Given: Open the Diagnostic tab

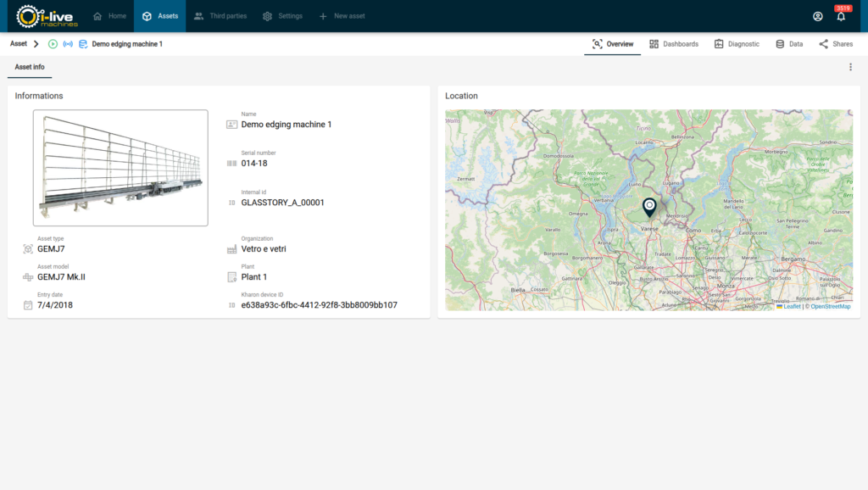Looking at the screenshot, I should tap(737, 44).
